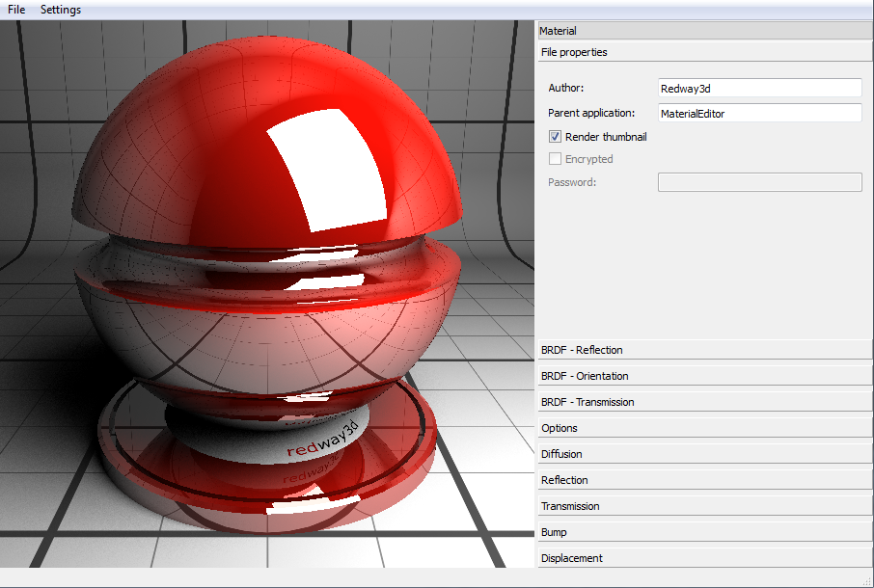Screen dimensions: 874x588
Task: Click the Password input field
Action: coord(759,182)
